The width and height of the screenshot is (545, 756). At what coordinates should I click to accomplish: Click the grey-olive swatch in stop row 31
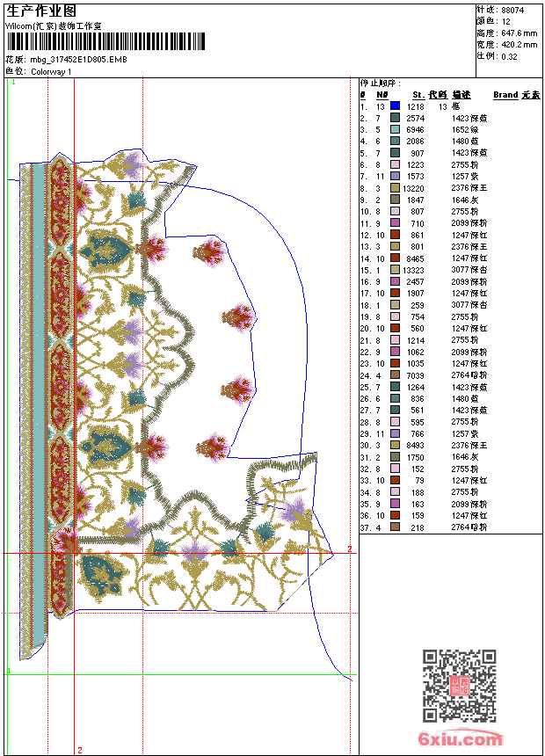(x=395, y=456)
